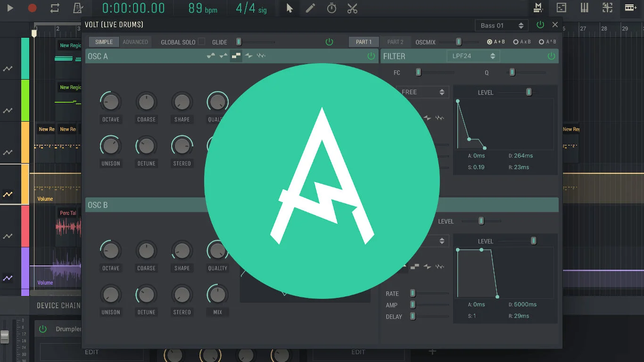Image resolution: width=644 pixels, height=362 pixels.
Task: Select the PART 1 tab
Action: pos(363,42)
